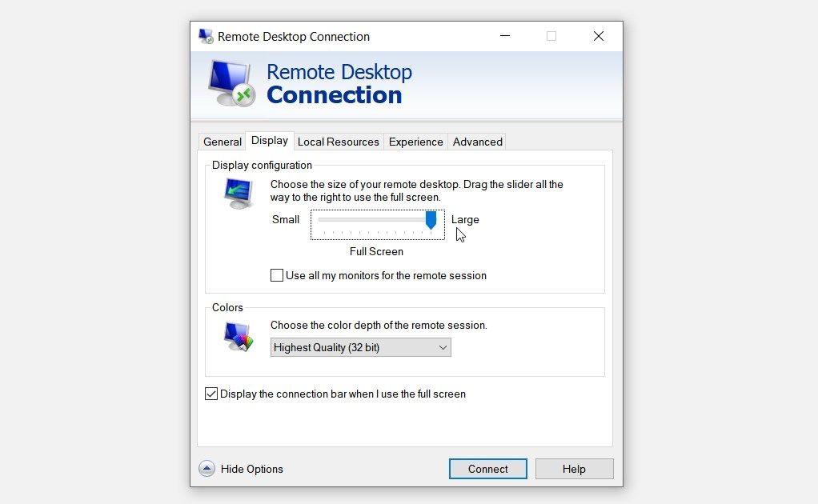Image resolution: width=818 pixels, height=504 pixels.
Task: Select the Display tab
Action: point(270,141)
